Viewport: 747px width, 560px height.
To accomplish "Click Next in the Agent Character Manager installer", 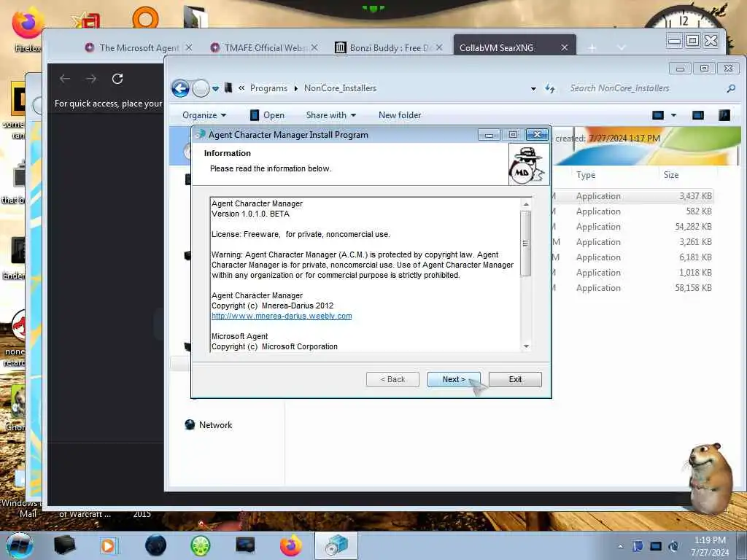I will (x=454, y=379).
